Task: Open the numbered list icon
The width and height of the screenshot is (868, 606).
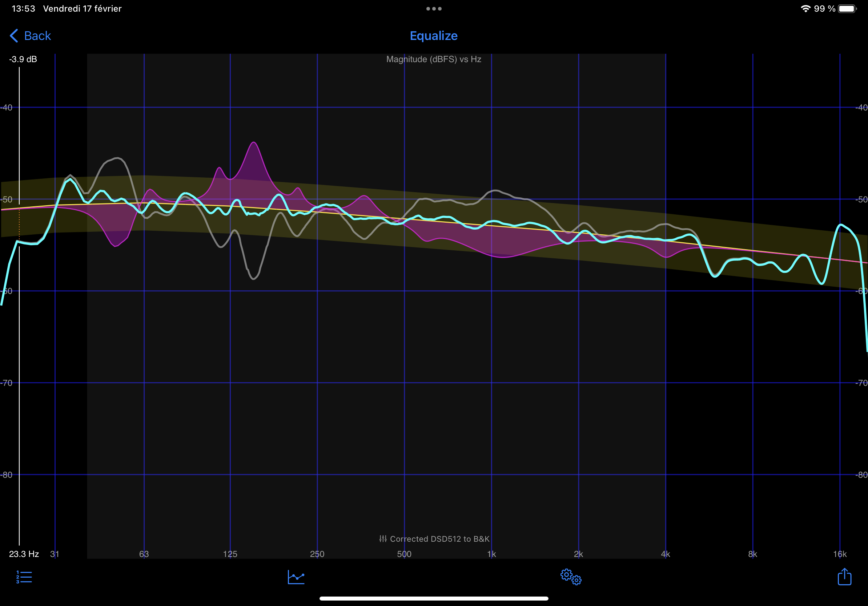Action: [24, 577]
